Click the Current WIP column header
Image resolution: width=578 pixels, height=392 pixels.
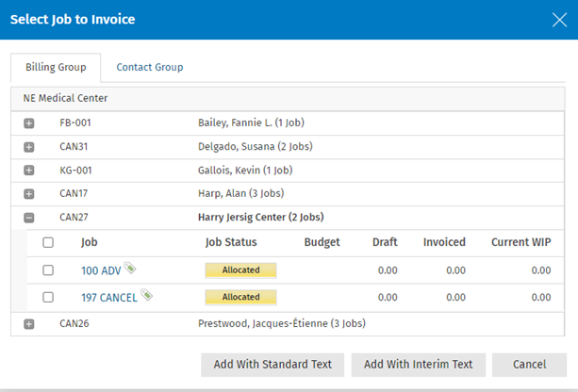tap(520, 242)
